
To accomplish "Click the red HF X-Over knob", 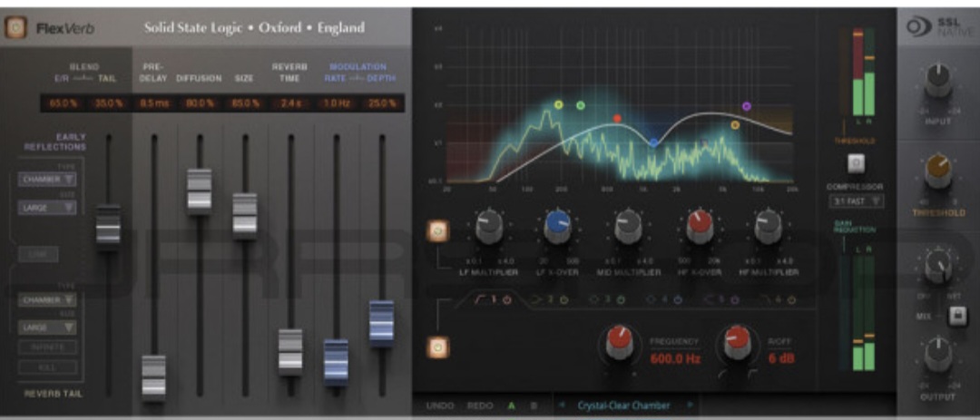I will (x=700, y=226).
